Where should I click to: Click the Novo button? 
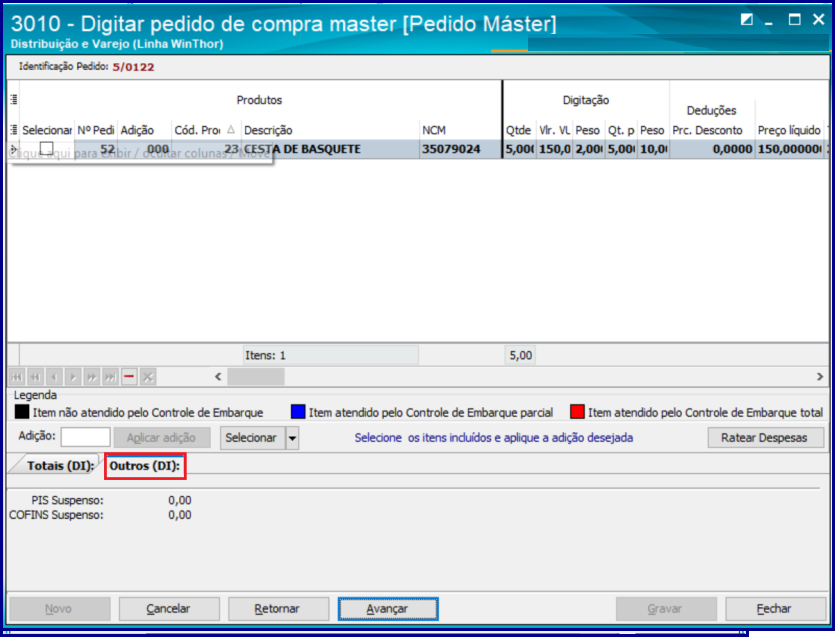click(60, 609)
